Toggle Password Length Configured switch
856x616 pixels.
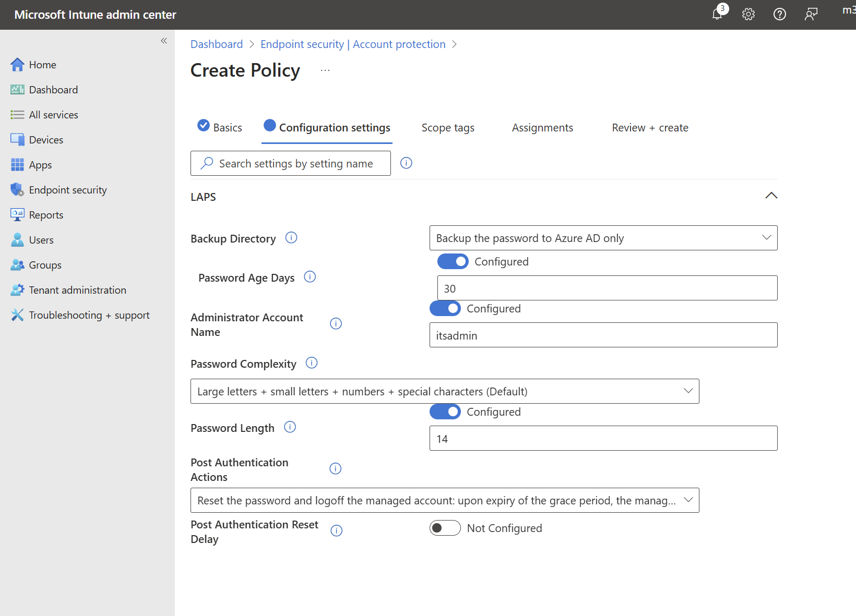tap(445, 412)
